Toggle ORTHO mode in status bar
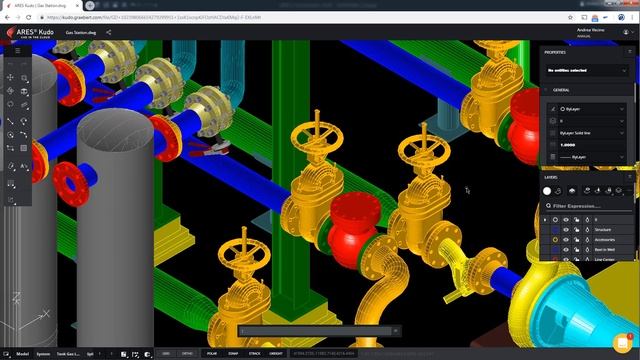 click(187, 353)
